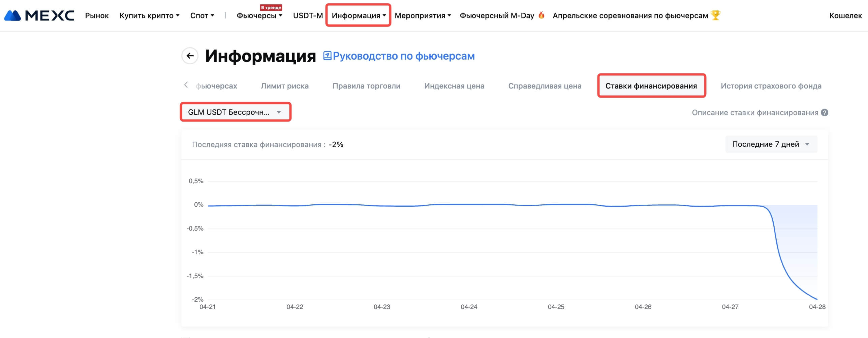Screen dimensions: 868x338
Task: Click the back arrow beside Информация heading
Action: pos(190,56)
